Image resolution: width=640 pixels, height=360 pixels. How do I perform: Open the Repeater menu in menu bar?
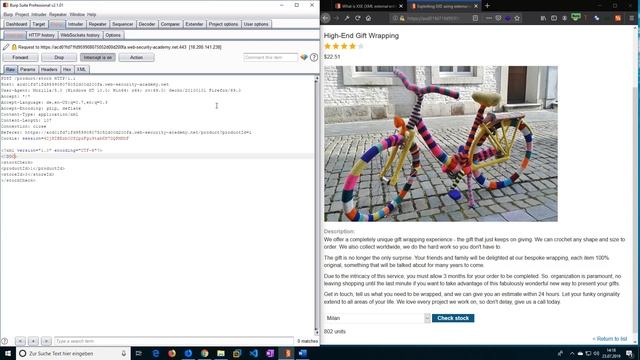click(x=58, y=14)
